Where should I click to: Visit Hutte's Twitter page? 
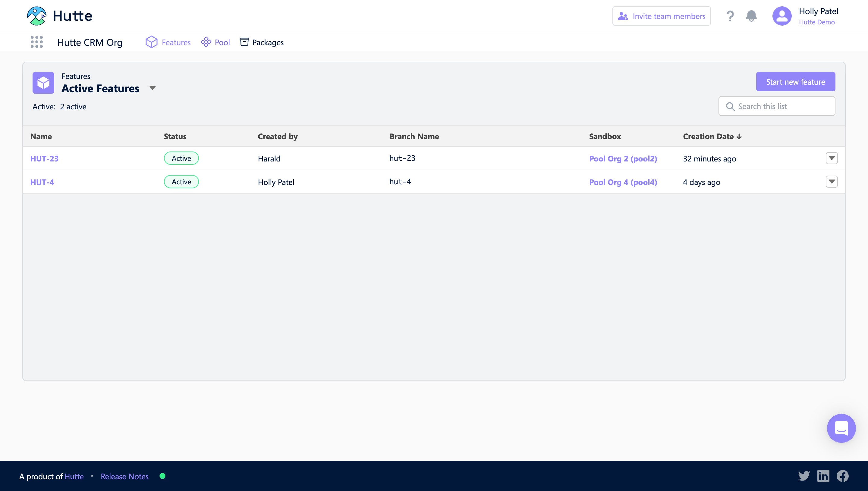pos(804,476)
